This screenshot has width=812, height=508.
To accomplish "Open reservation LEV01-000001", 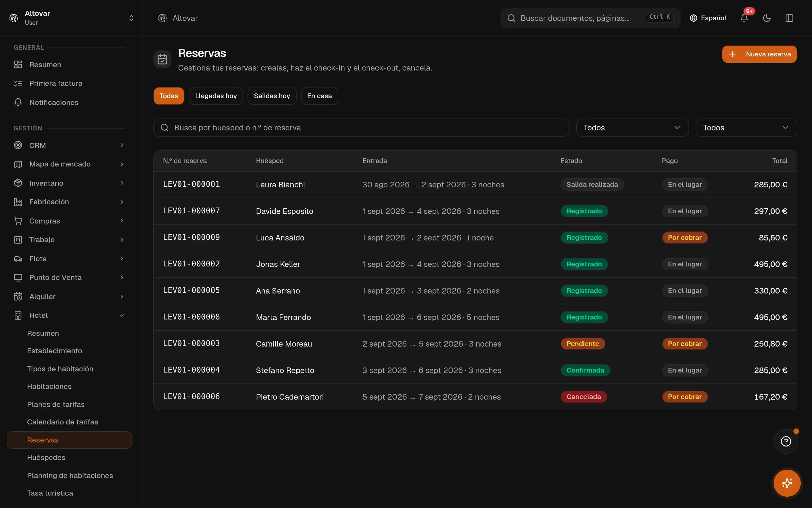I will [191, 185].
